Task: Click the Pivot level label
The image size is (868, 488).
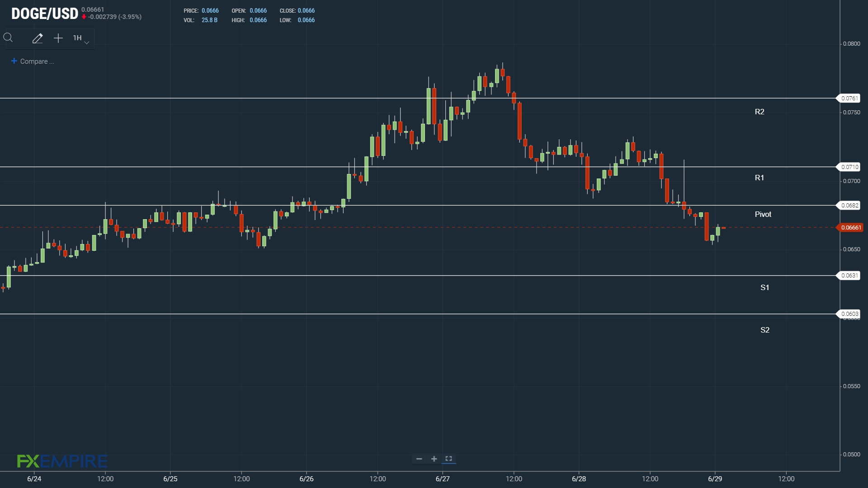Action: pos(763,214)
